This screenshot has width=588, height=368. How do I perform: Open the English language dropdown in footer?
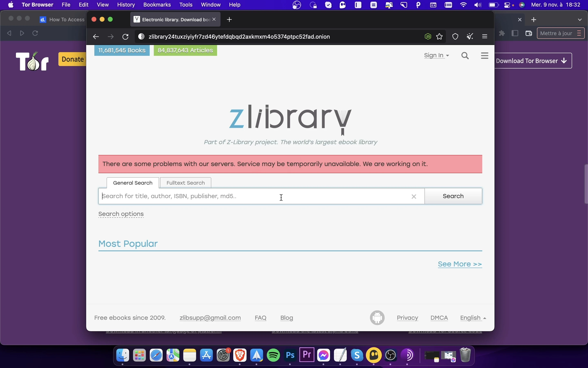click(473, 318)
